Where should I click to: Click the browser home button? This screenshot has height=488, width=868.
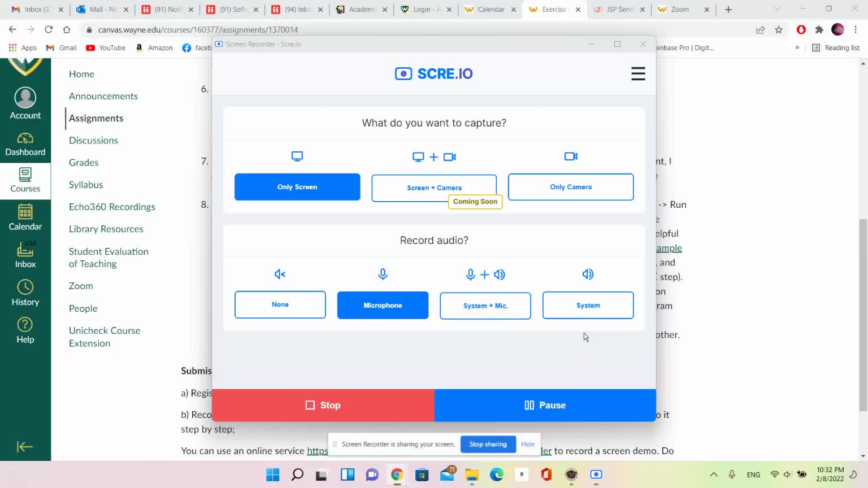point(67,29)
